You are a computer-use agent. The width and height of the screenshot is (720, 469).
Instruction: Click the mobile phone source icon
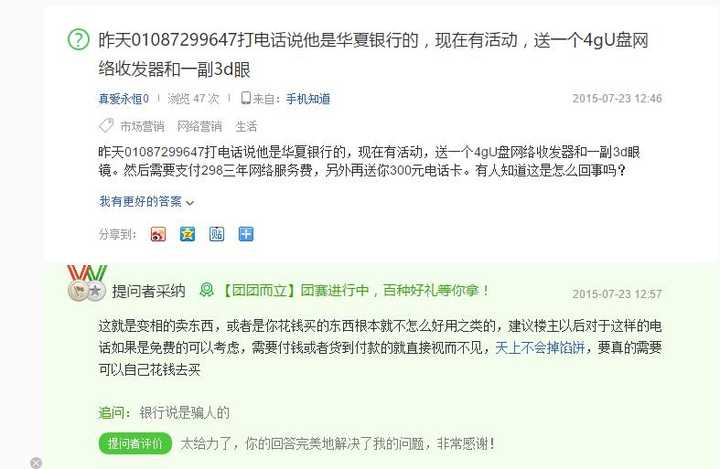pyautogui.click(x=246, y=98)
